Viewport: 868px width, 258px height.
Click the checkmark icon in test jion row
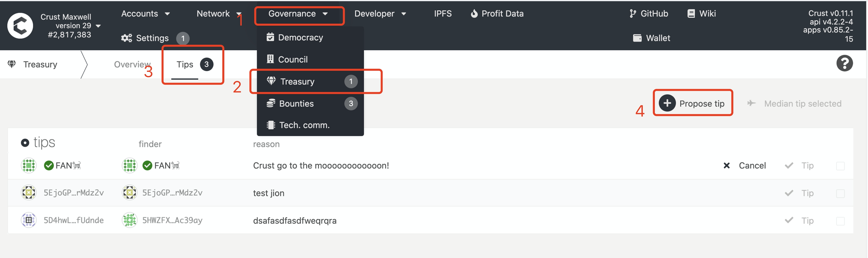[x=789, y=193]
